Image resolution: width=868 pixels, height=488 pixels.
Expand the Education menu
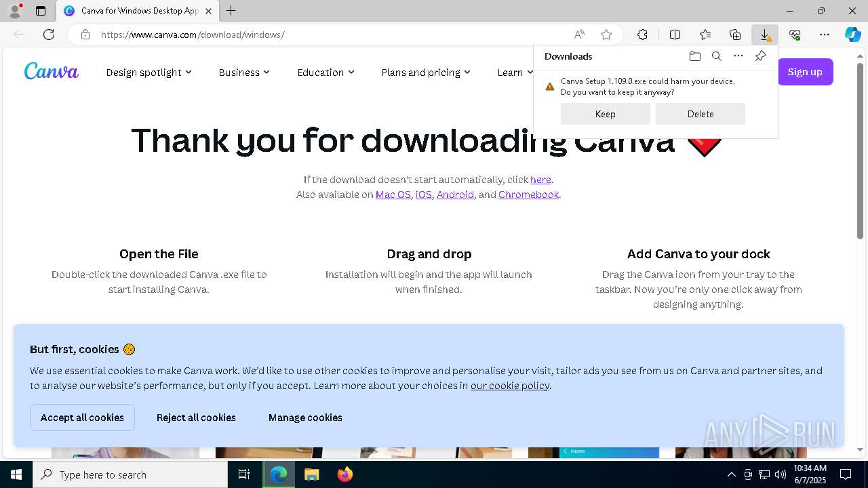point(325,73)
